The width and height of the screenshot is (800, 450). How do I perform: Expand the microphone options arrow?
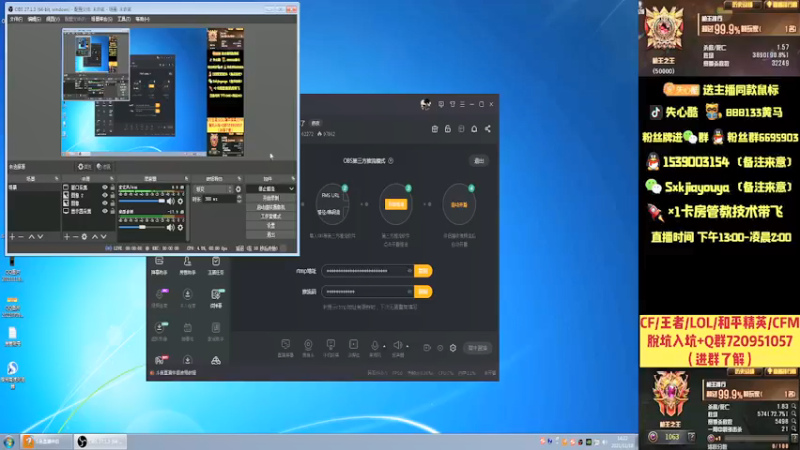coord(384,346)
